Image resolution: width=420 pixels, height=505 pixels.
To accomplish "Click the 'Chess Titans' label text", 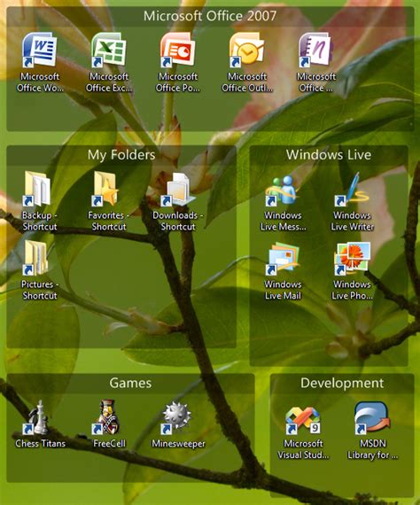I will 40,444.
